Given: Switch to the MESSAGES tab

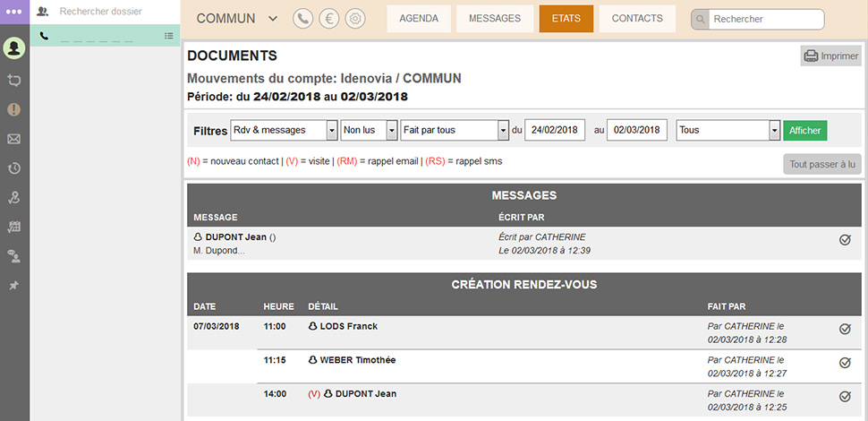Looking at the screenshot, I should click(x=495, y=19).
